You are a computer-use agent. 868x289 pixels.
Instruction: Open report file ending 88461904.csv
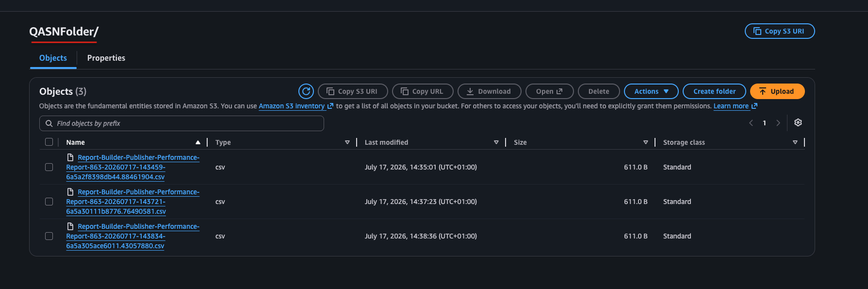[132, 167]
